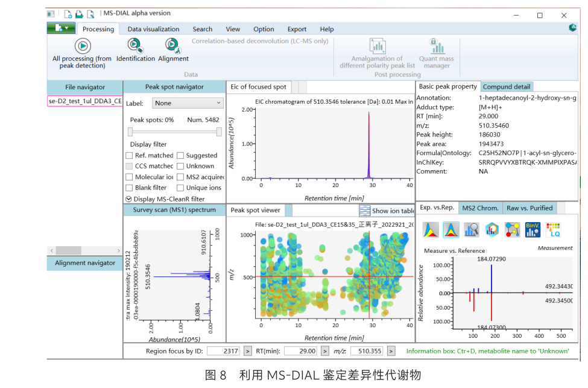
Task: Click the RT(min) input field
Action: (x=300, y=351)
